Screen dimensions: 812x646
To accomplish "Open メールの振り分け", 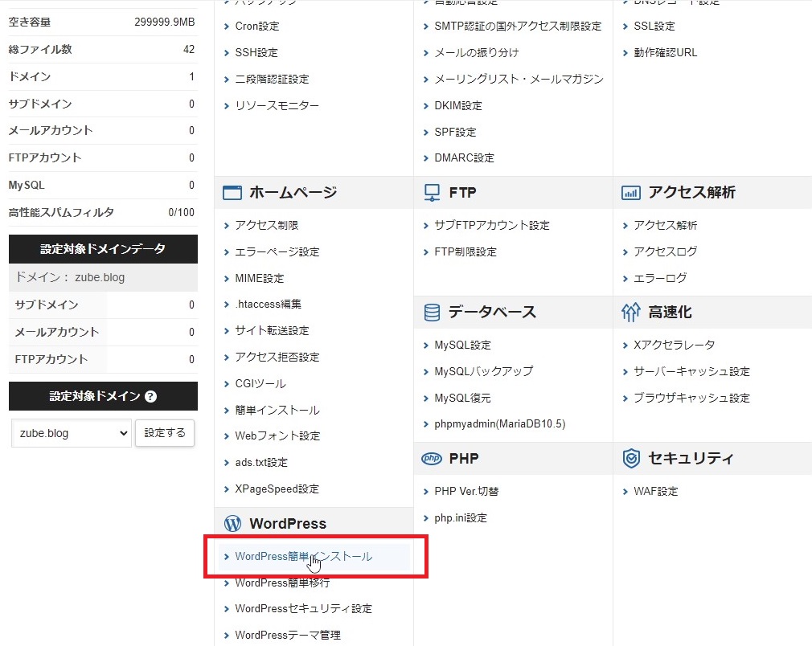I will point(477,52).
